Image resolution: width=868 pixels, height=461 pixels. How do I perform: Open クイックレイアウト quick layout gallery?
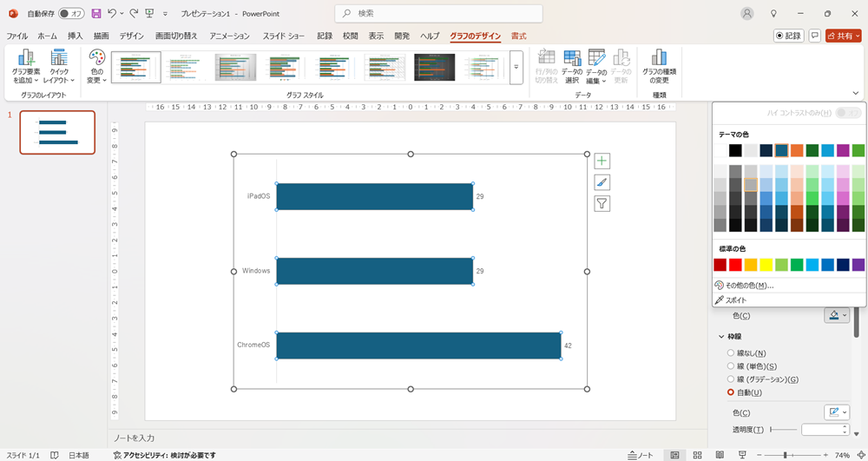(59, 66)
